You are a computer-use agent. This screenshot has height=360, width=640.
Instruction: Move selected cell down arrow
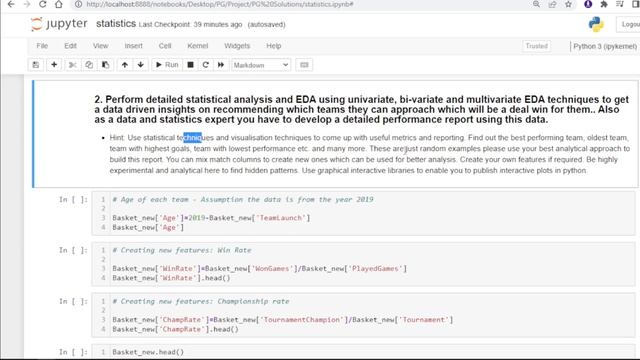(x=140, y=65)
